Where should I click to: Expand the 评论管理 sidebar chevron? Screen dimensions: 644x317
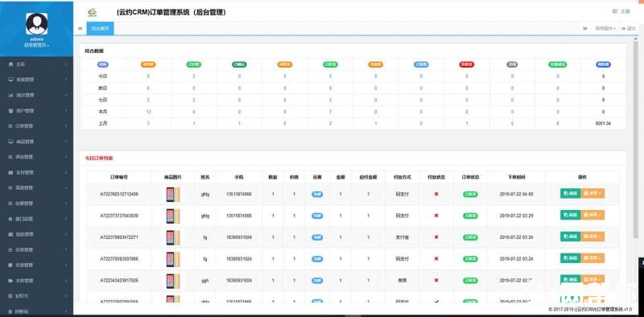66,157
